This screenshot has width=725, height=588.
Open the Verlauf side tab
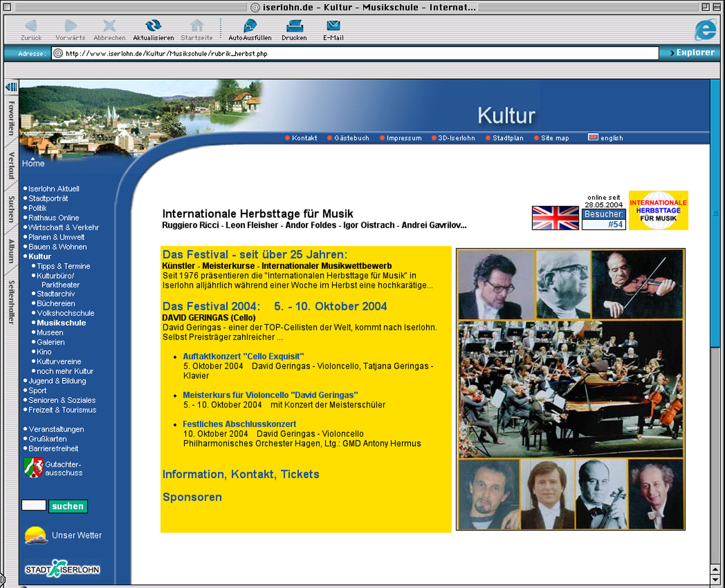coord(11,165)
